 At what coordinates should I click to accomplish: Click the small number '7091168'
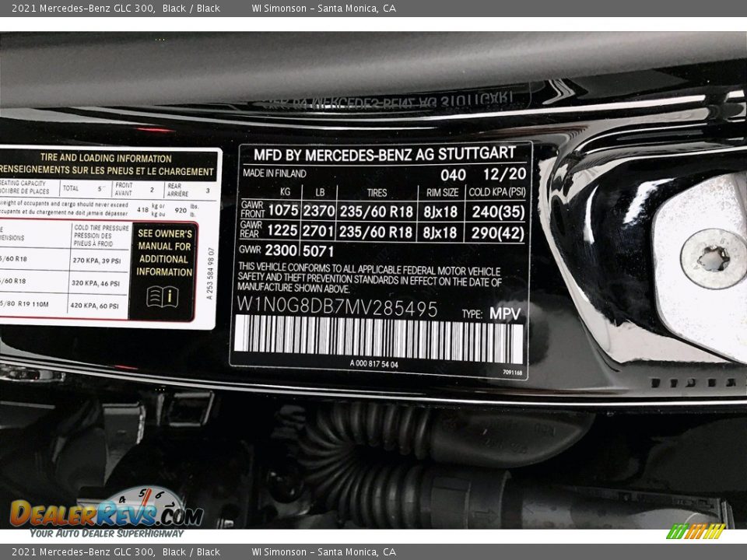click(x=512, y=373)
